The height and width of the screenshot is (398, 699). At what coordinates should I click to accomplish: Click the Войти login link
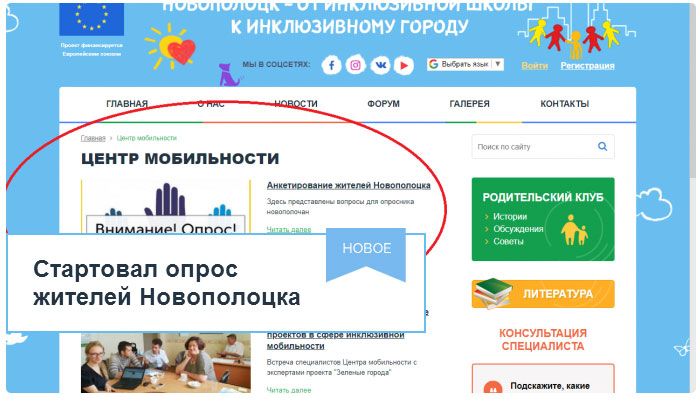pyautogui.click(x=535, y=66)
